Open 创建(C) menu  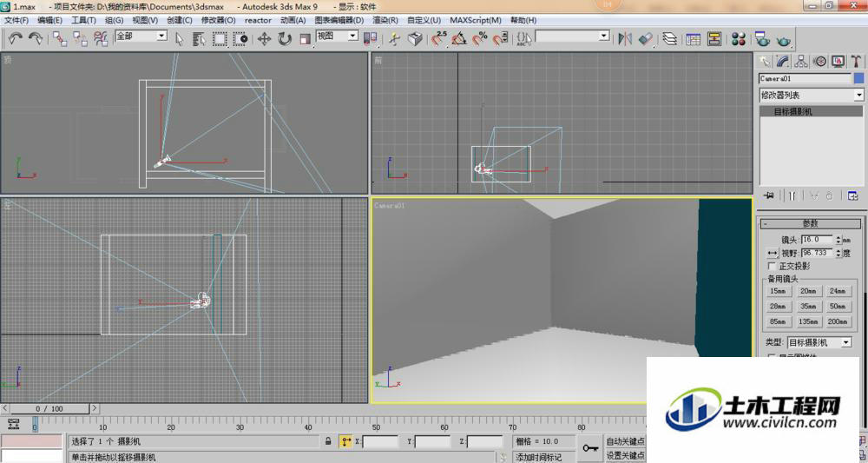pos(180,20)
